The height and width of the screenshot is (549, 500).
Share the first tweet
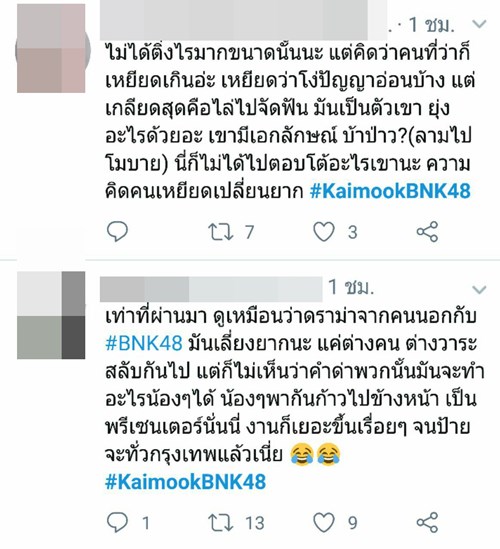tap(427, 232)
